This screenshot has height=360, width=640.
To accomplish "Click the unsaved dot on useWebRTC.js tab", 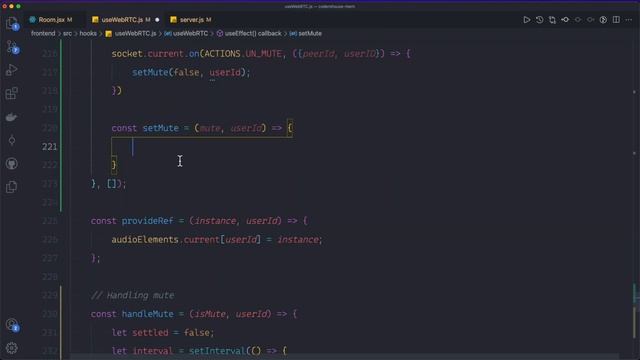I will click(157, 20).
